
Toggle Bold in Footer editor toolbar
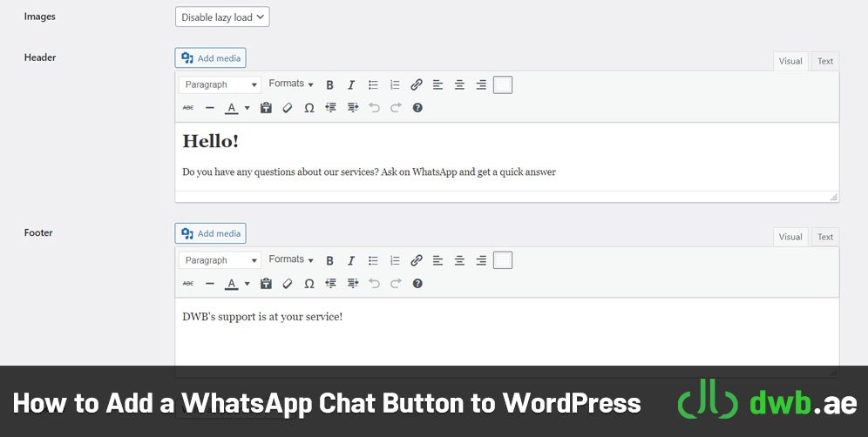[330, 260]
